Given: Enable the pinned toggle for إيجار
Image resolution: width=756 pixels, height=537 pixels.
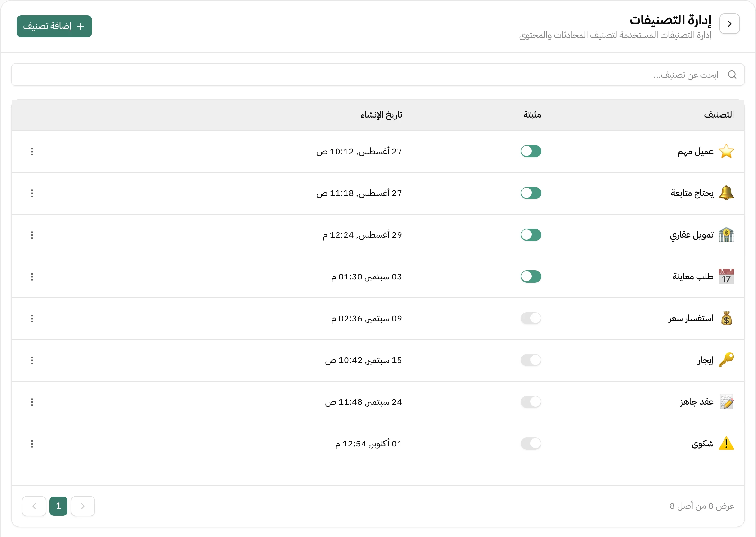Looking at the screenshot, I should [x=531, y=360].
